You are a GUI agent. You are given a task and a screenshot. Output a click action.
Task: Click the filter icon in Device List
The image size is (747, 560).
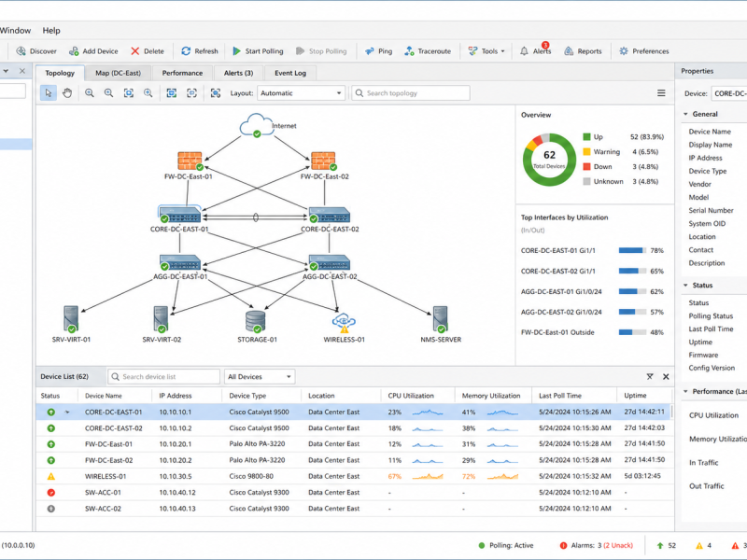coord(650,377)
